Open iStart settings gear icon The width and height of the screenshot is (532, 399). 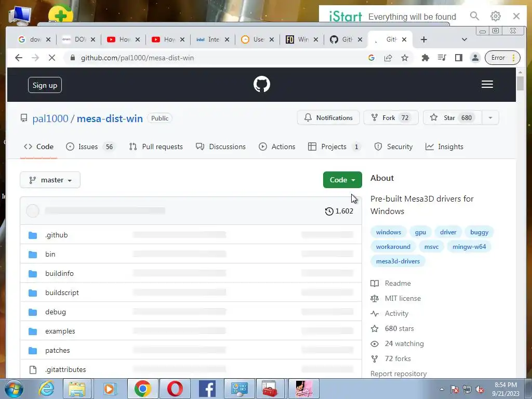[x=495, y=16]
